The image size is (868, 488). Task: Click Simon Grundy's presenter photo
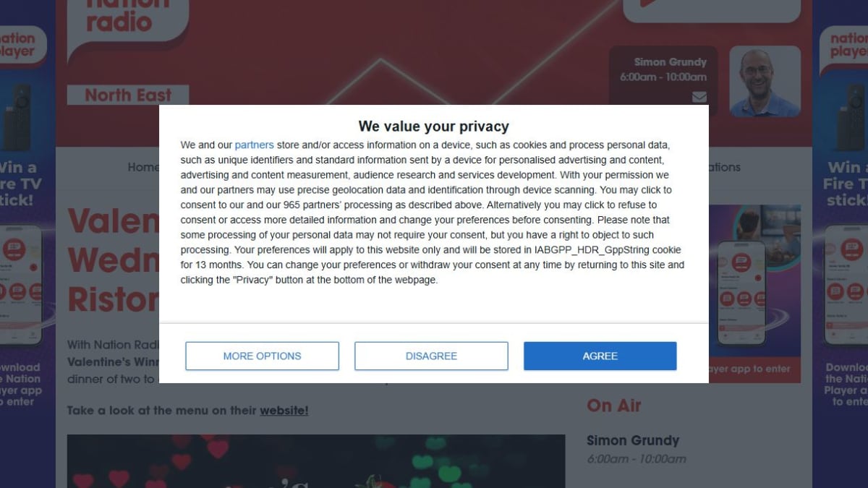(765, 81)
